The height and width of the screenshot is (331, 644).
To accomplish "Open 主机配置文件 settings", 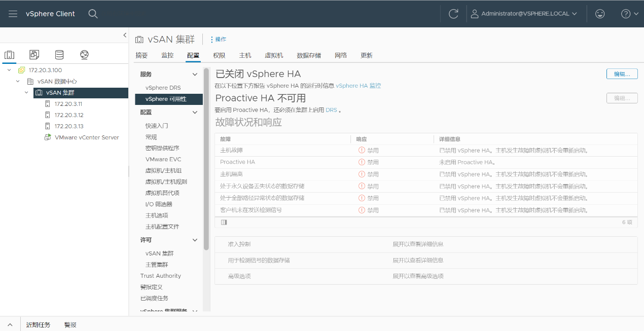I will [x=162, y=227].
